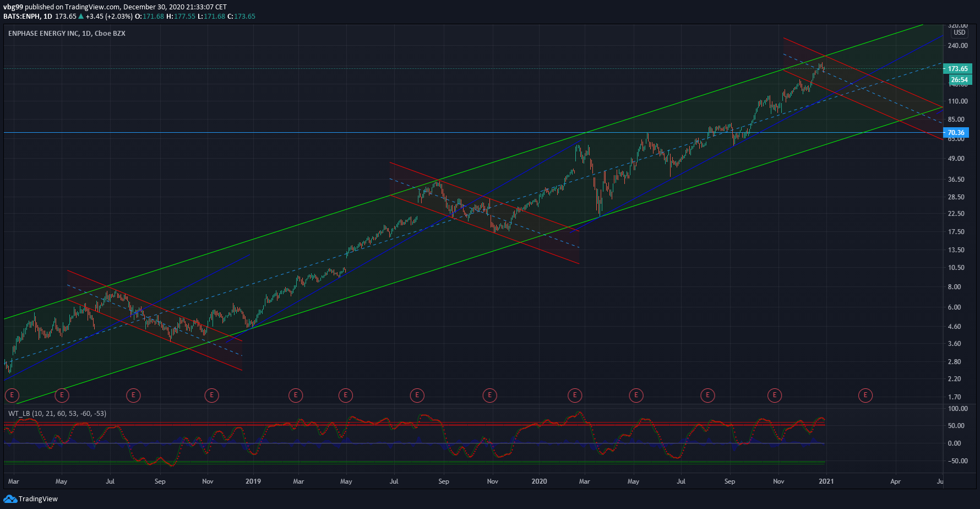Click the May 2020 earnings E marker

point(636,395)
